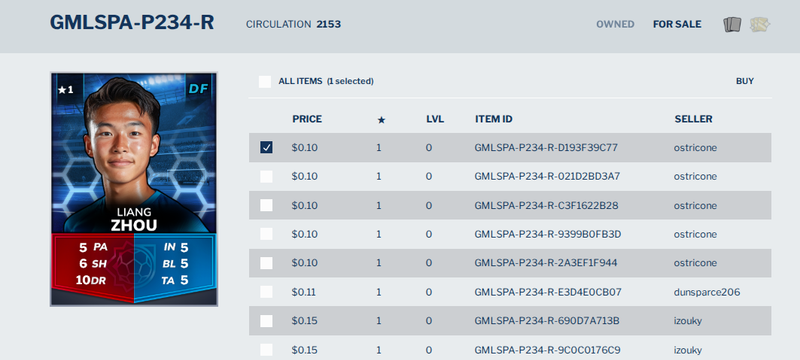Toggle the ALL ITEMS checkbox

tap(265, 82)
